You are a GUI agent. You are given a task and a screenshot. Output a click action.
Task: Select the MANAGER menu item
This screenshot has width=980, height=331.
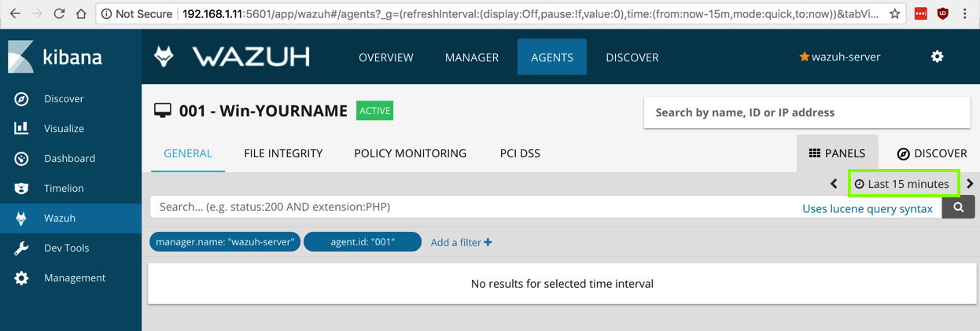click(x=471, y=57)
